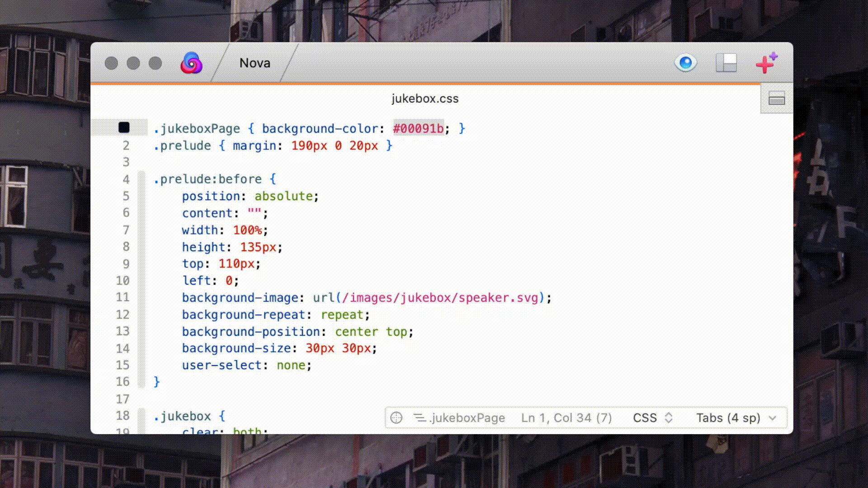Click the #00091b hex color value

(x=418, y=128)
